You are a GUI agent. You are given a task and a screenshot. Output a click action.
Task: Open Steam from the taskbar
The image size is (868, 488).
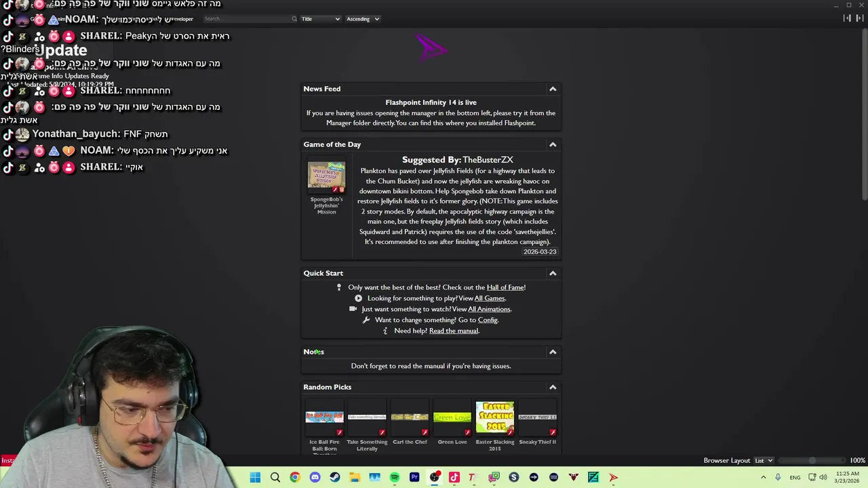335,477
